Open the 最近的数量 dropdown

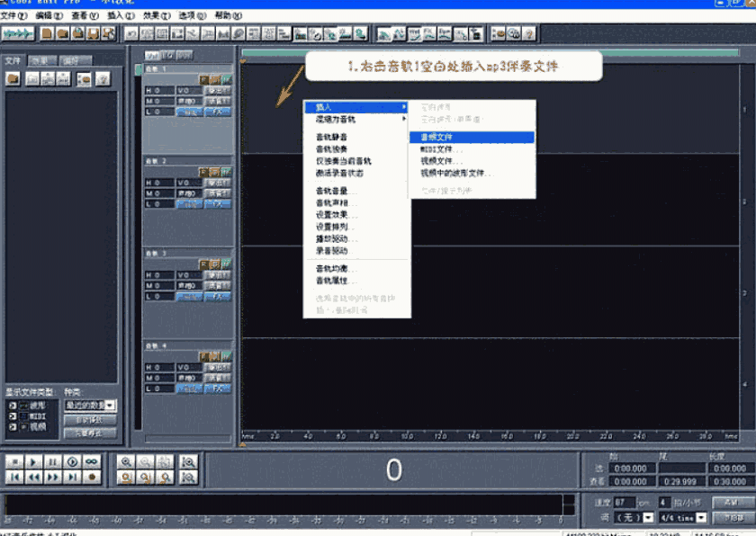(x=108, y=406)
